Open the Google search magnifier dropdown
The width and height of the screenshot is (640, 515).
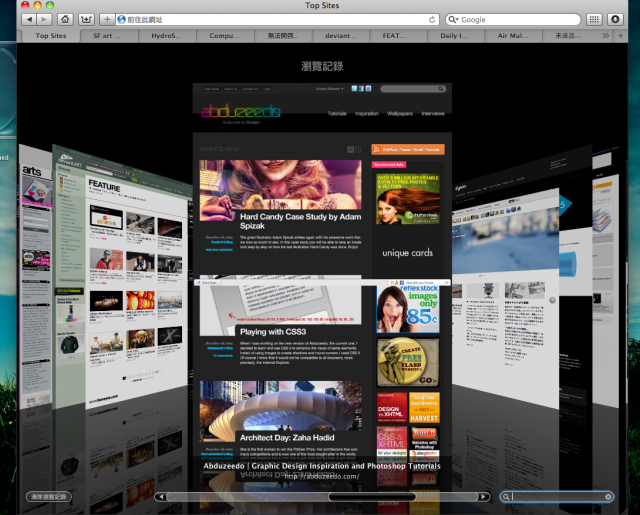[x=453, y=20]
